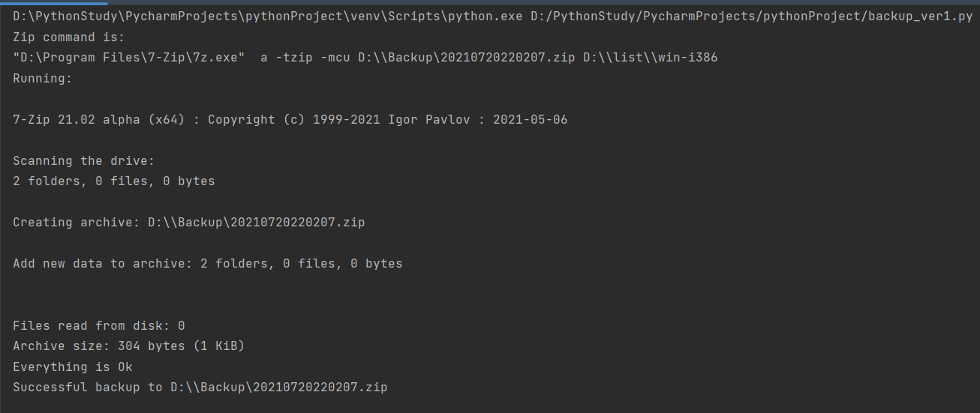Click the 'Archive size: 304 bytes' line
The width and height of the screenshot is (980, 413).
[x=129, y=346]
